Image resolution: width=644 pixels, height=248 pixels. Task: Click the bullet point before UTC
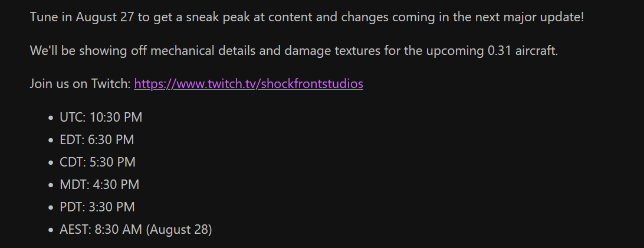(x=51, y=118)
